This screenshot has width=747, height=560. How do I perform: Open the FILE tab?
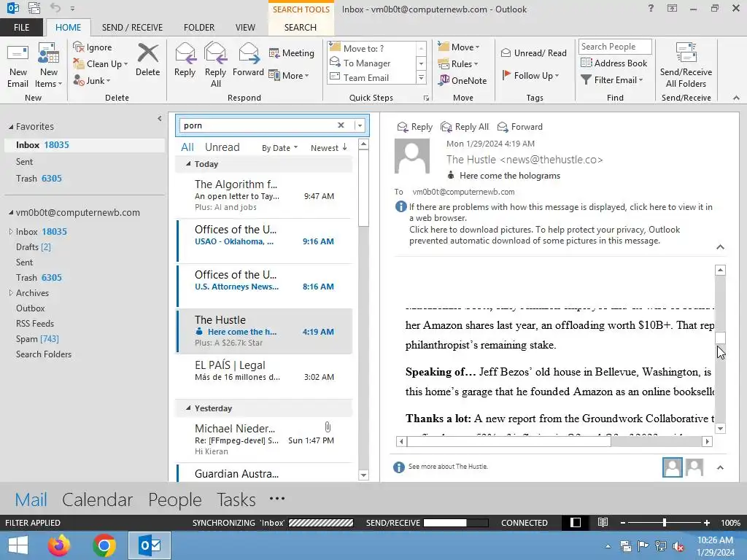[x=21, y=28]
